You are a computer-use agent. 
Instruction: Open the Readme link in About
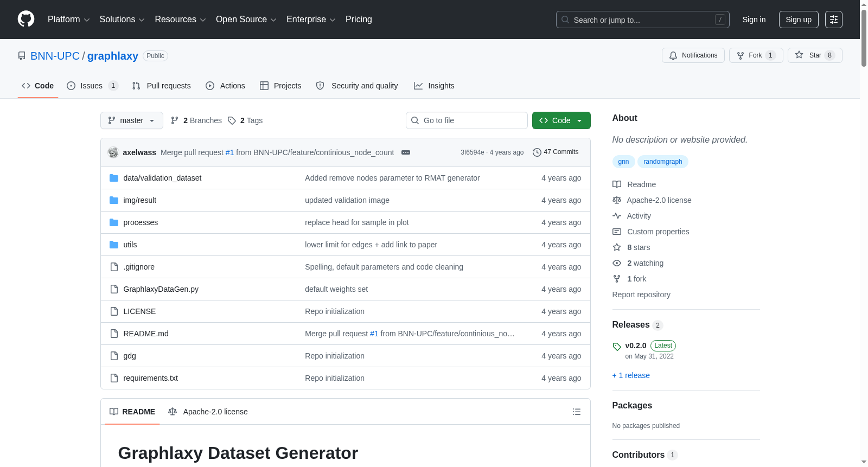(x=634, y=184)
